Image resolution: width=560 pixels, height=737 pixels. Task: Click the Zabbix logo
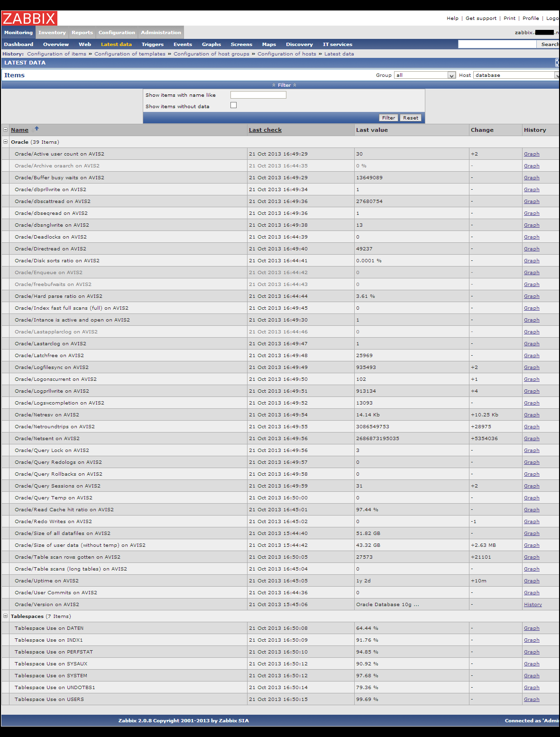coord(29,18)
